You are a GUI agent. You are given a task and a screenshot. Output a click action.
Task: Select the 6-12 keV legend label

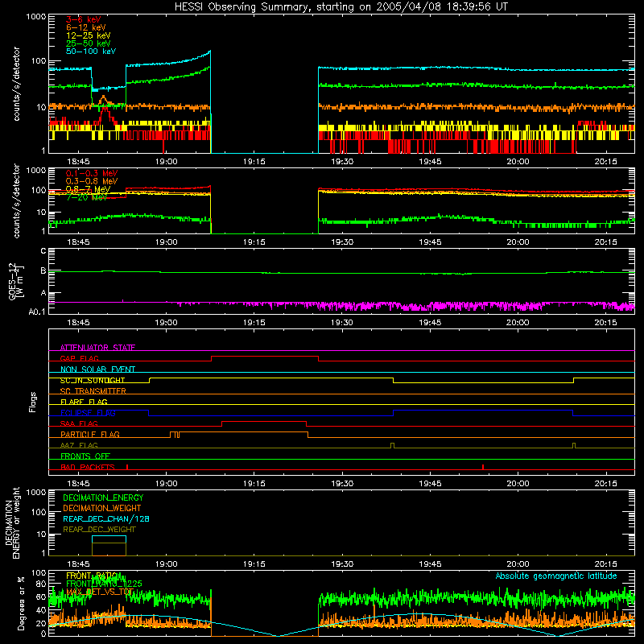click(86, 27)
